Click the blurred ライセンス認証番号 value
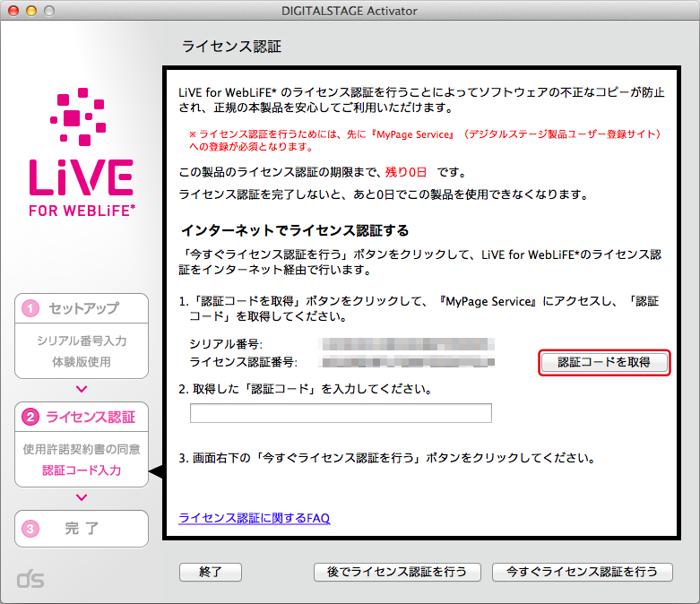 [408, 362]
